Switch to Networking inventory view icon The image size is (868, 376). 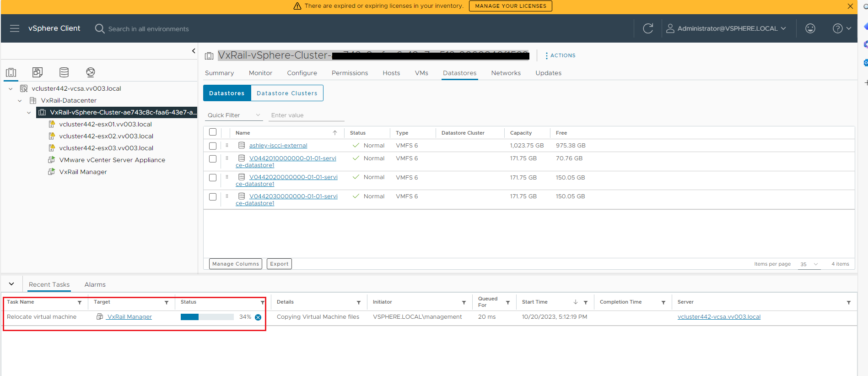[x=91, y=72]
